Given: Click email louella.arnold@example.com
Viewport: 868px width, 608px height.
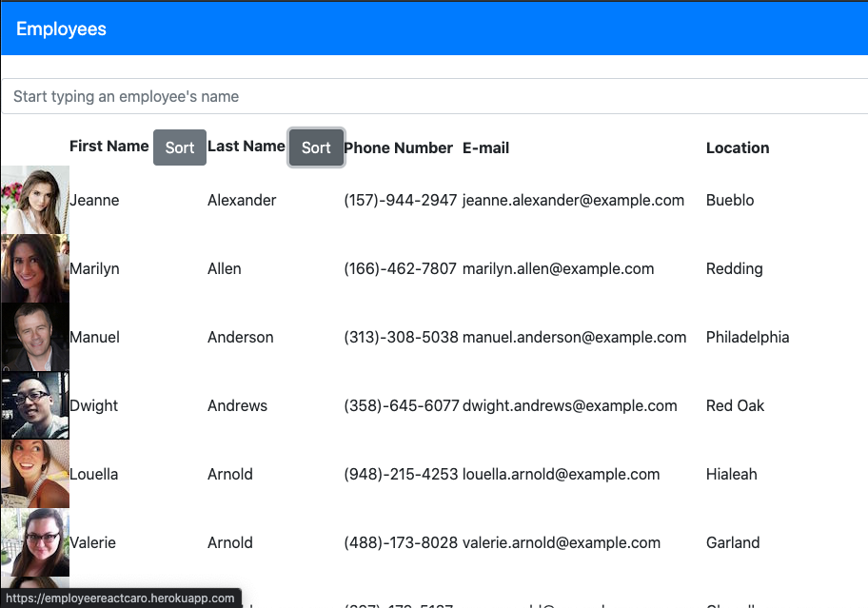Looking at the screenshot, I should click(x=561, y=475).
